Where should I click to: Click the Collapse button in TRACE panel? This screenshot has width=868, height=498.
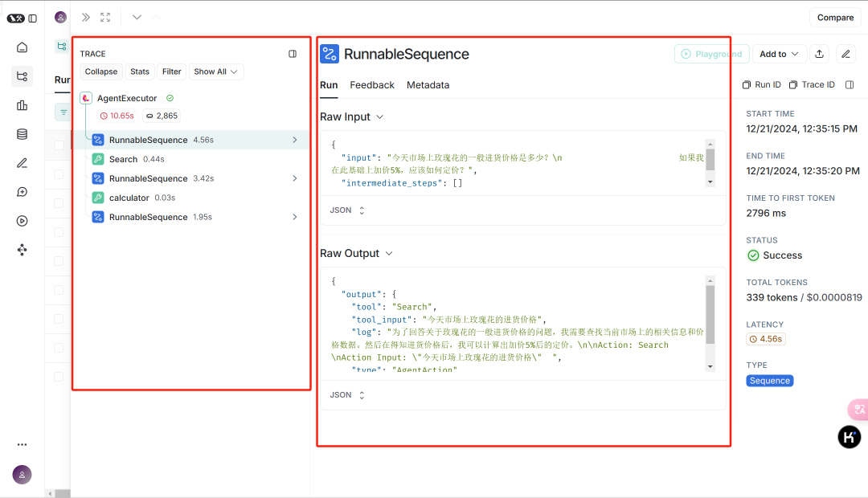[100, 71]
